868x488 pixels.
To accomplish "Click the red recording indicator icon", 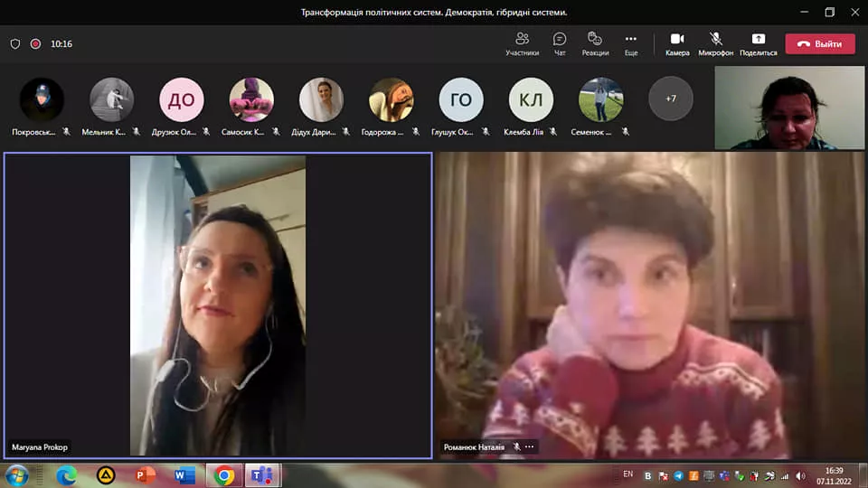I will [35, 43].
